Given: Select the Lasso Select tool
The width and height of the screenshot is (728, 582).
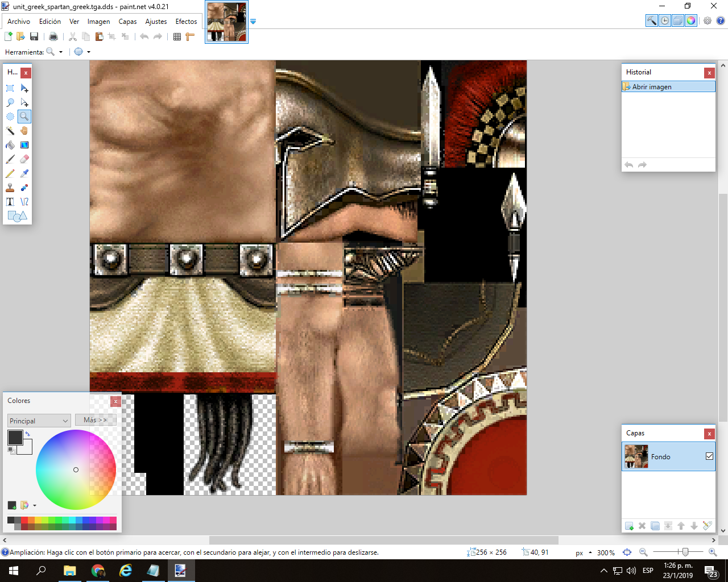Looking at the screenshot, I should coord(10,102).
